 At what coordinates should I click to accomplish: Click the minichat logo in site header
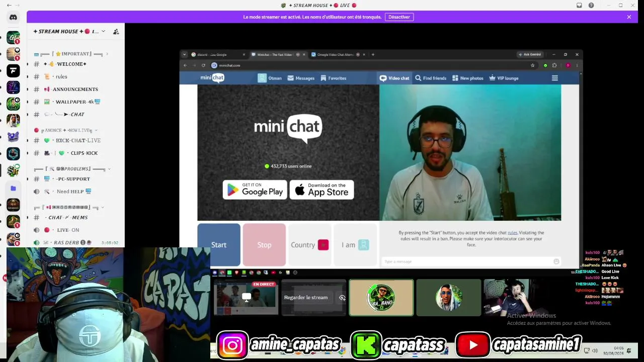[x=212, y=77]
